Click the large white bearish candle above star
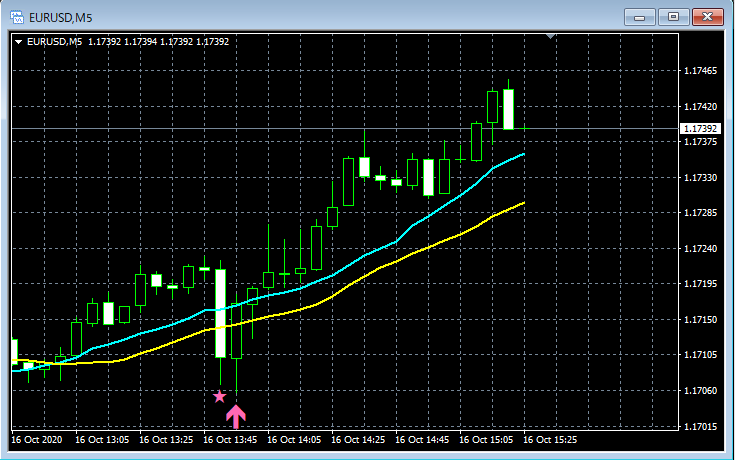 pos(220,313)
